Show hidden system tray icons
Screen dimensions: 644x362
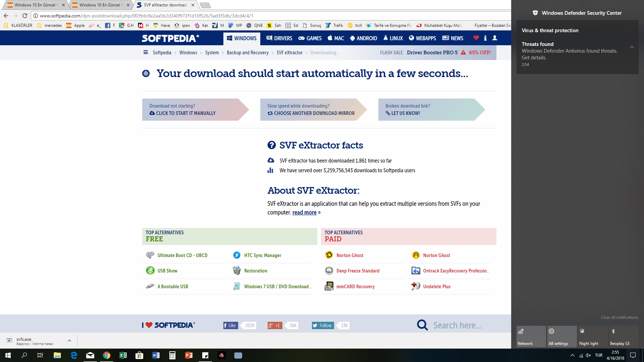[573, 355]
